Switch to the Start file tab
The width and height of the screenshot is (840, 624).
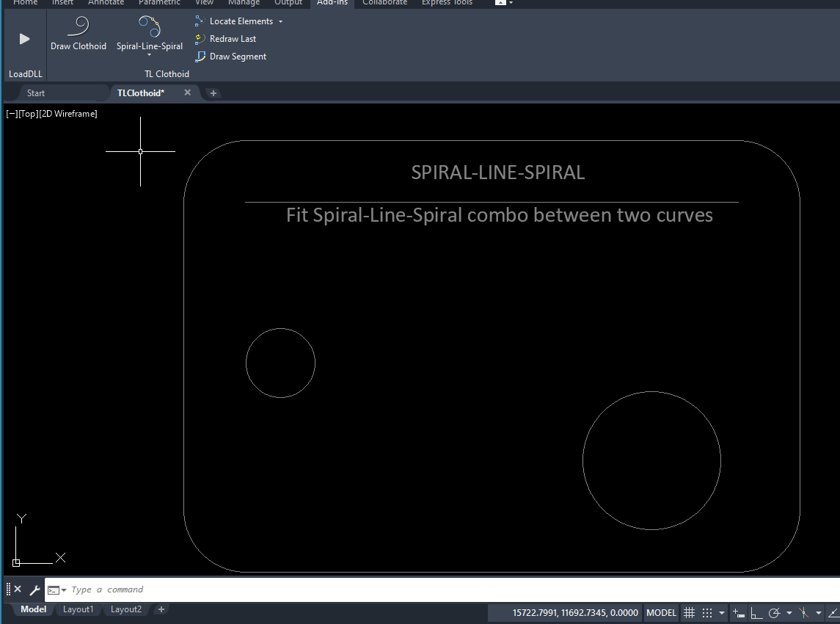click(x=36, y=92)
